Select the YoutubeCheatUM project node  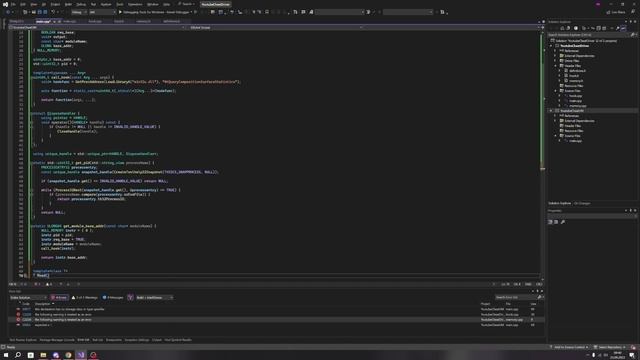(x=572, y=111)
